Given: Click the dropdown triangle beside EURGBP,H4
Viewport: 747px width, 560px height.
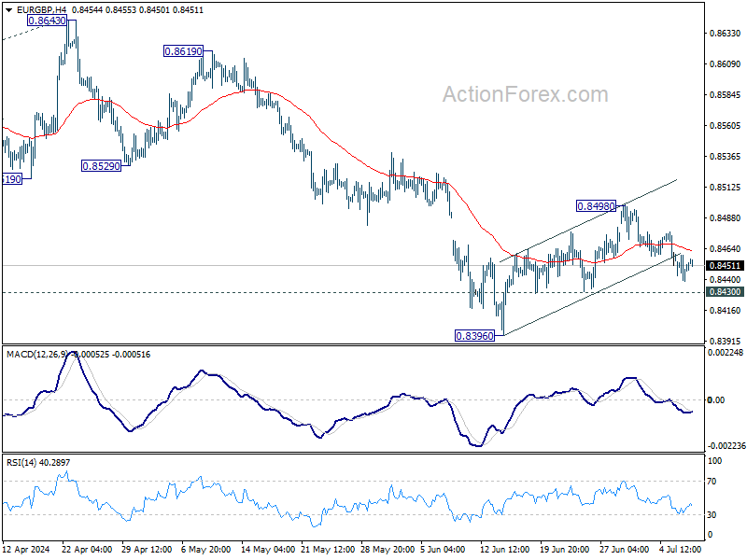Looking at the screenshot, I should click(8, 10).
